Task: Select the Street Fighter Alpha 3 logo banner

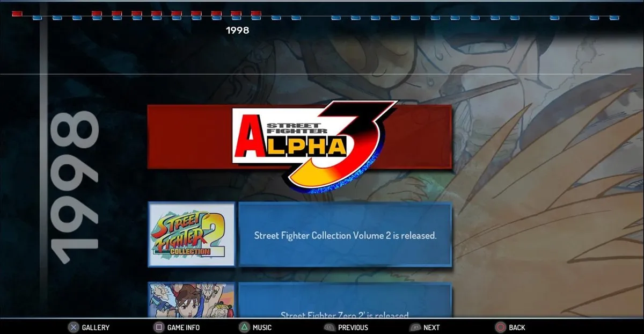Action: tap(299, 137)
